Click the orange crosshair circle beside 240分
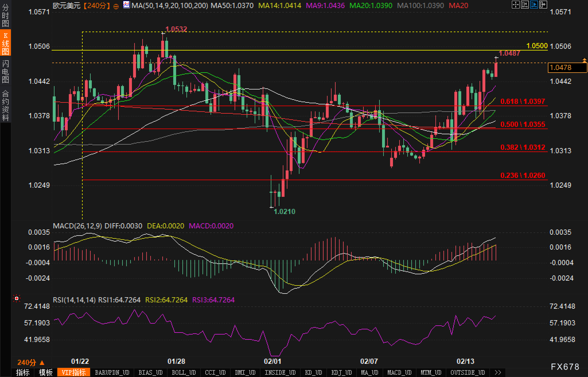Image resolution: width=588 pixels, height=377 pixels. point(116,6)
